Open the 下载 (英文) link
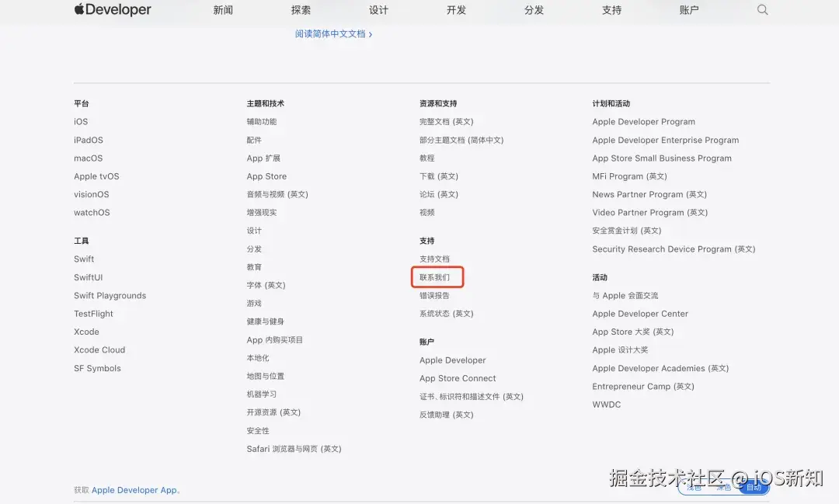Screen dimensions: 839x504 (x=439, y=176)
